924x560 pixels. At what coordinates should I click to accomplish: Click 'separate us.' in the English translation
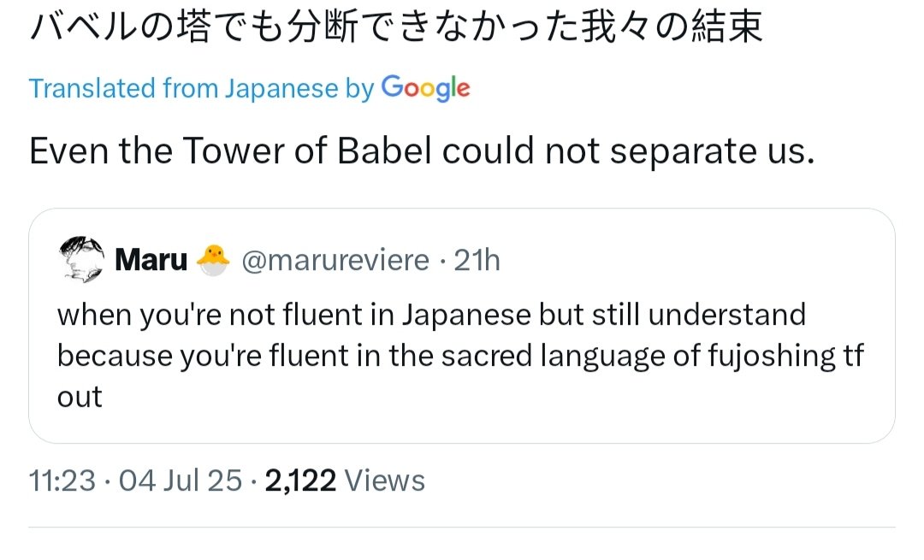click(x=713, y=152)
